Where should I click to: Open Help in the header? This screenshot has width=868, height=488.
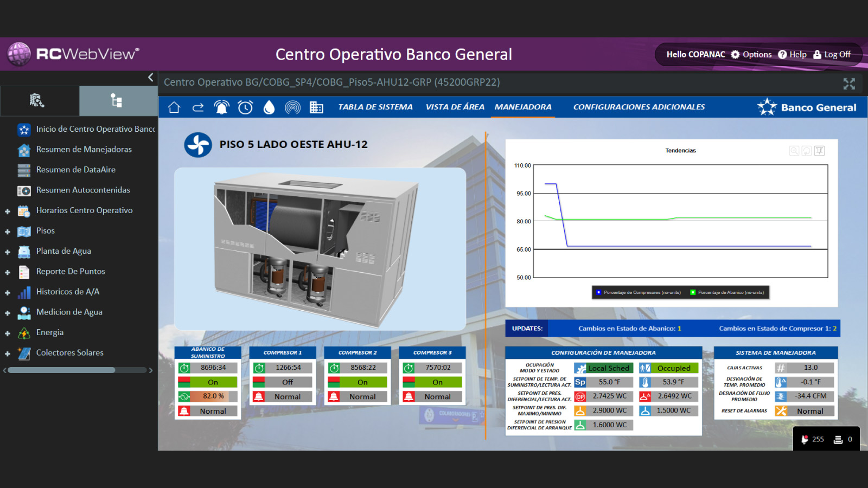click(792, 54)
